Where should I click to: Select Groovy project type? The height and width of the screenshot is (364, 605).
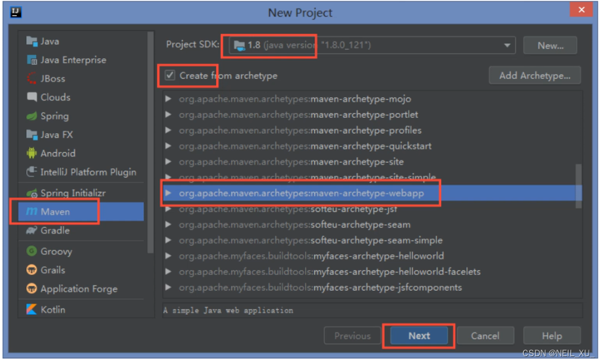56,251
